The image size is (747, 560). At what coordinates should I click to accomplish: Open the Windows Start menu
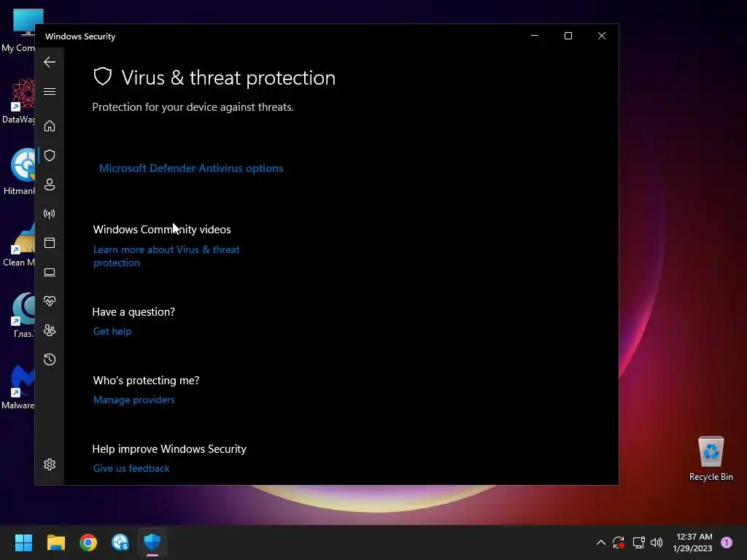[x=23, y=542]
